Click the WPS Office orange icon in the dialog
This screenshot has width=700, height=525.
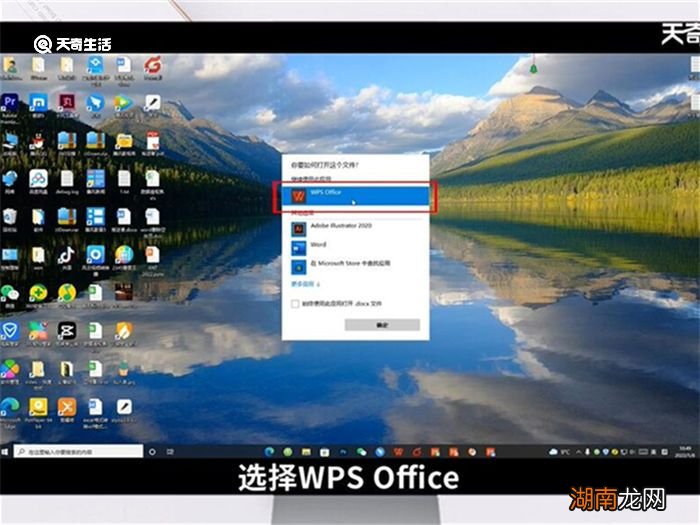[x=298, y=195]
